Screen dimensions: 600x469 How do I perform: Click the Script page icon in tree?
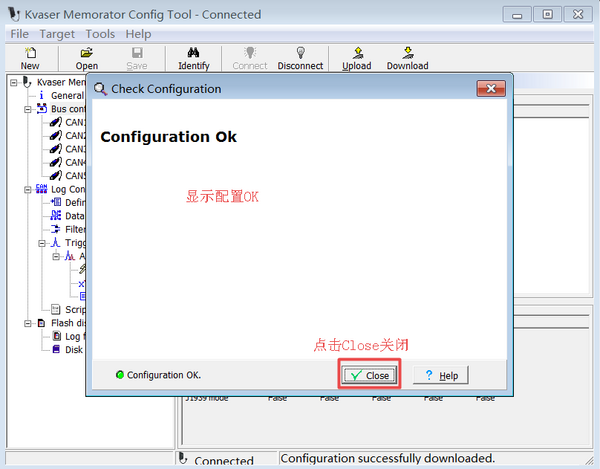pos(56,309)
